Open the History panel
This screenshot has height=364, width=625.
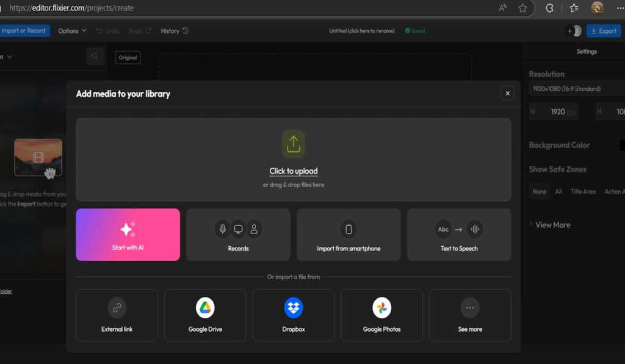174,31
